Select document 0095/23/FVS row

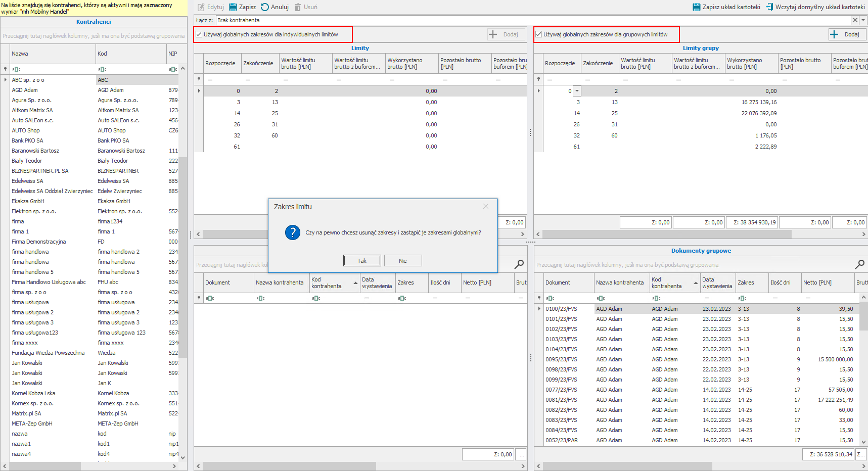pyautogui.click(x=701, y=359)
